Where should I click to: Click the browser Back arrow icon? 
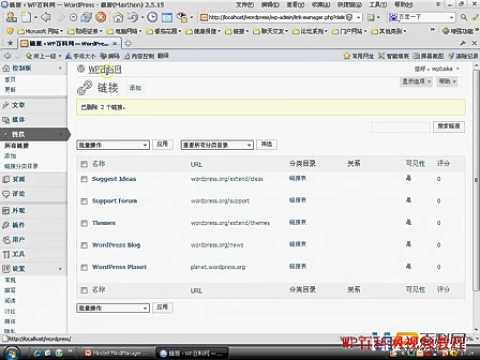click(46, 17)
